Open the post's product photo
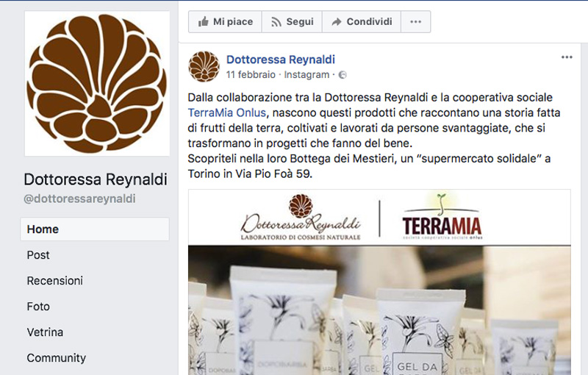Image resolution: width=588 pixels, height=375 pixels. pos(379,310)
